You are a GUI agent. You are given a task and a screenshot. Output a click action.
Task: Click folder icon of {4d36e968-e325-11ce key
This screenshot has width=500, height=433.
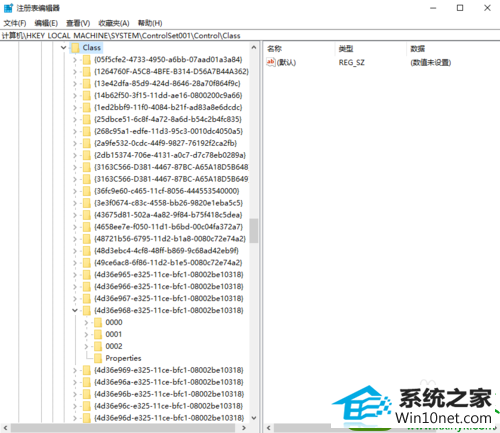point(87,311)
